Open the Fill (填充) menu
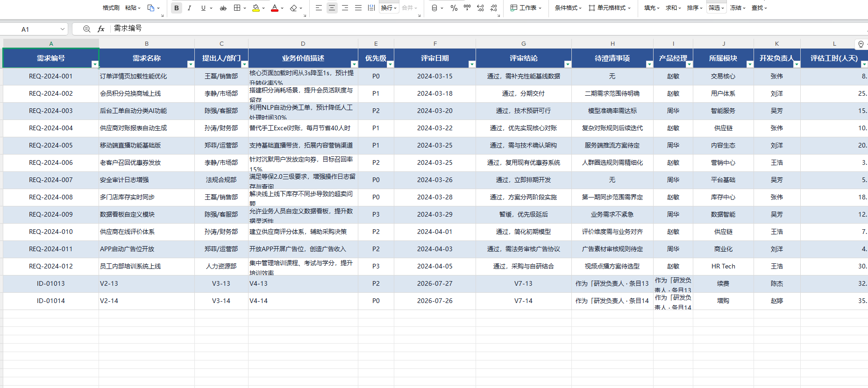The width and height of the screenshot is (868, 388). coord(652,8)
